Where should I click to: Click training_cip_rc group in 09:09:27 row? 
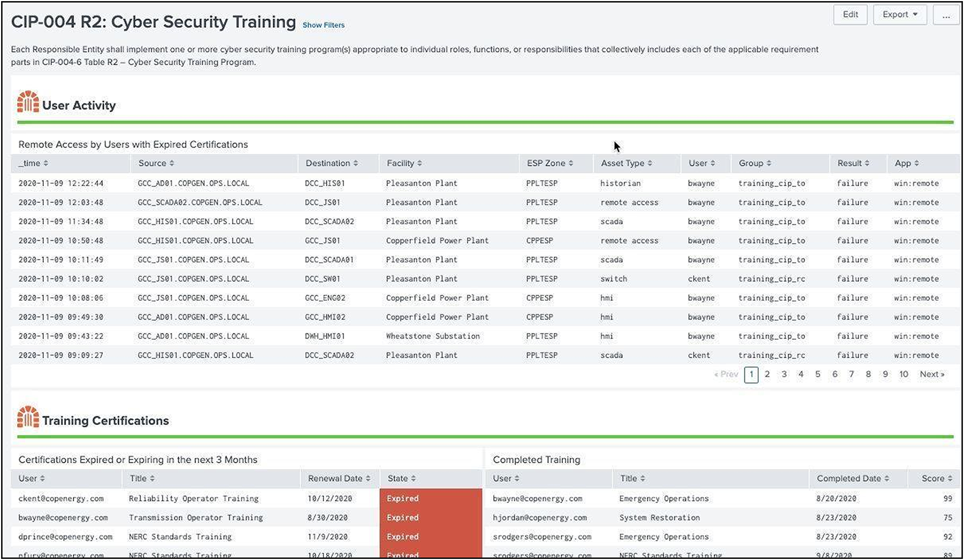[772, 355]
